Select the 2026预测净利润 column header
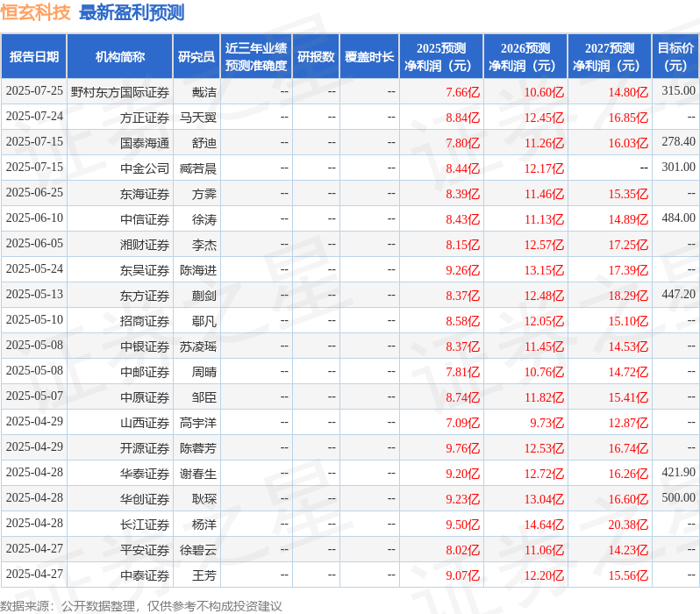 [525, 57]
